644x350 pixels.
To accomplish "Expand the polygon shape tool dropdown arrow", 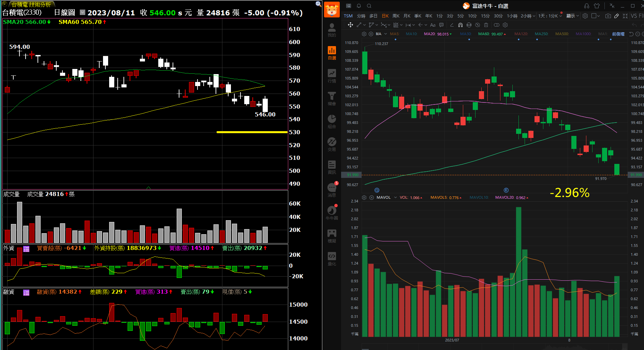I will click(377, 25).
